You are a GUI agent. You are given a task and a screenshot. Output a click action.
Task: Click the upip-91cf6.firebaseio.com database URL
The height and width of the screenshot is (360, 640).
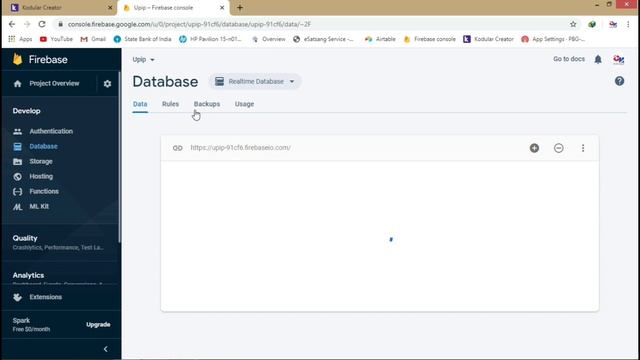(241, 148)
